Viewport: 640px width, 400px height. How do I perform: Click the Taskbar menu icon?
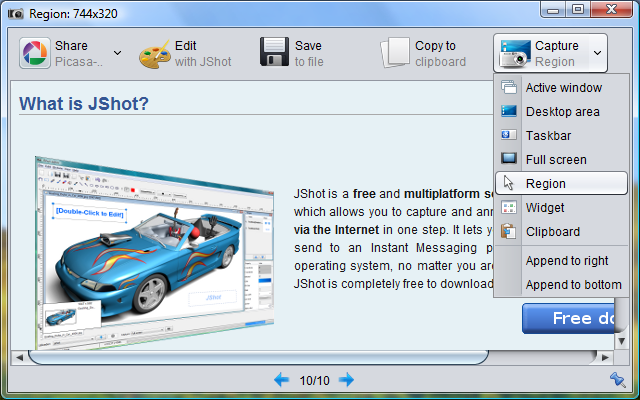[509, 135]
